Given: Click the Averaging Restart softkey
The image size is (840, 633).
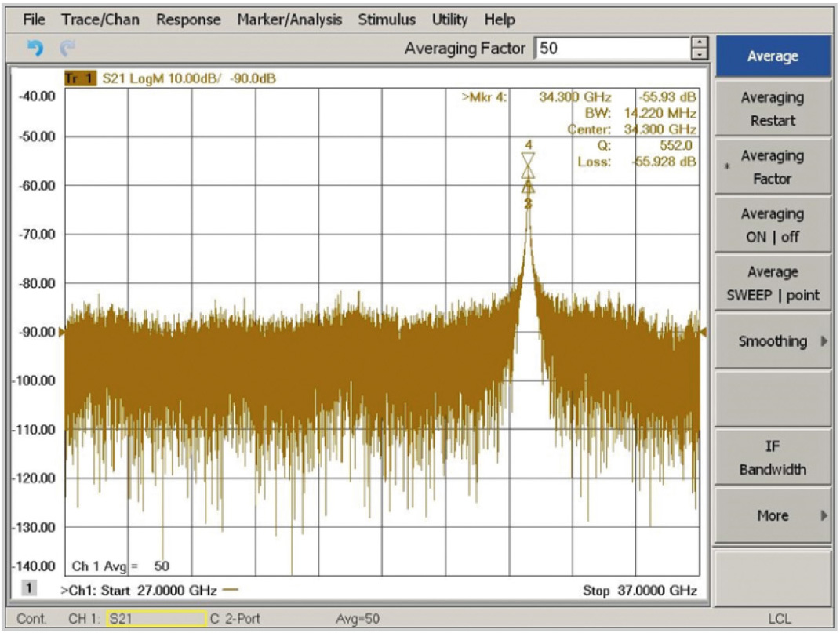Looking at the screenshot, I should [x=772, y=109].
